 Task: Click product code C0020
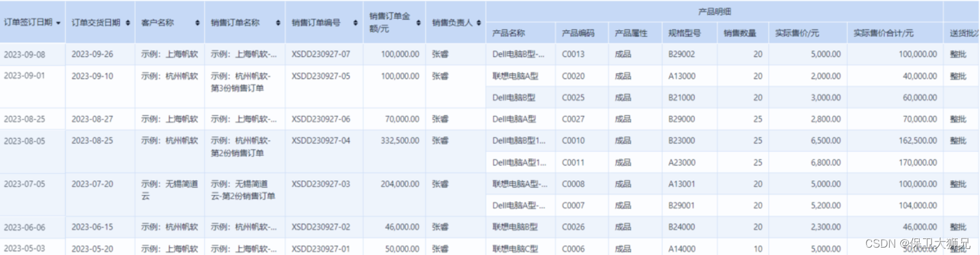click(x=573, y=76)
